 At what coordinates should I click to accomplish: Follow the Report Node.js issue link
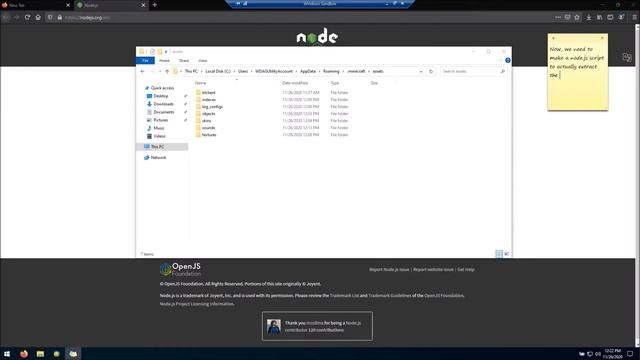coord(389,269)
